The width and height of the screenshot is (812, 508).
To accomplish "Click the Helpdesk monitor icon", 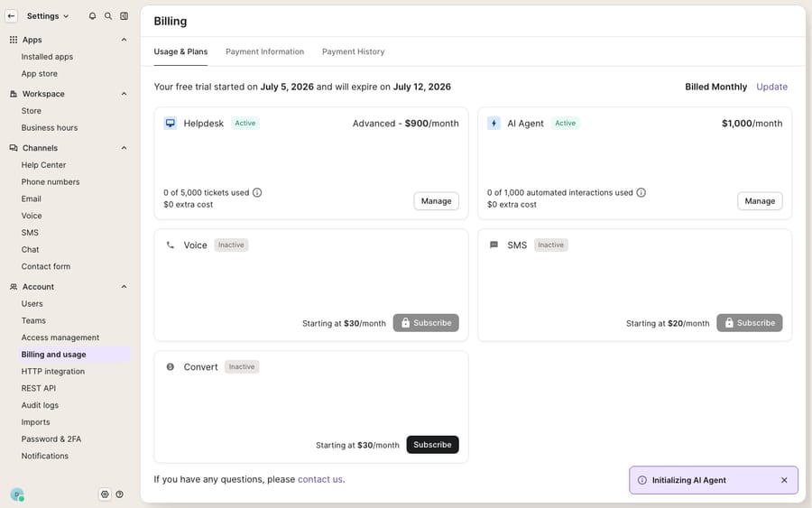I will click(171, 124).
